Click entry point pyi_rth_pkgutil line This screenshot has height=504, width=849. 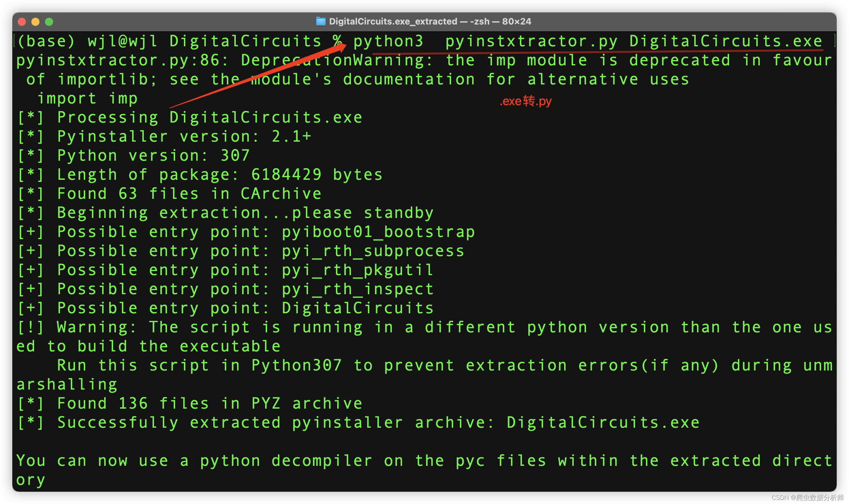[x=226, y=270]
